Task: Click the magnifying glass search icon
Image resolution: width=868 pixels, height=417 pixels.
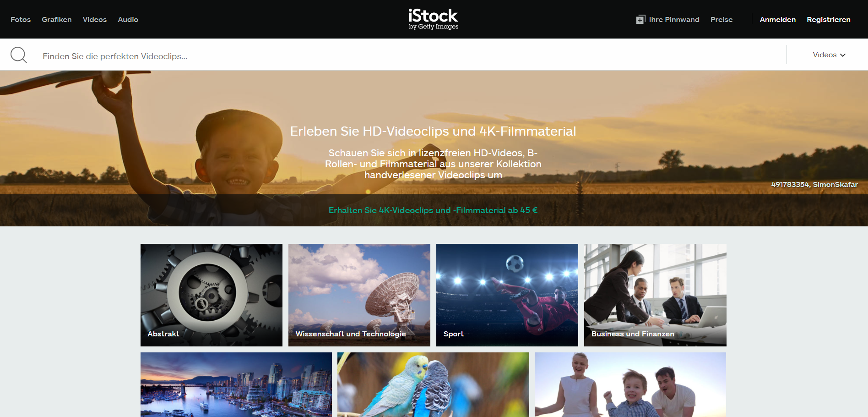Action: (19, 55)
